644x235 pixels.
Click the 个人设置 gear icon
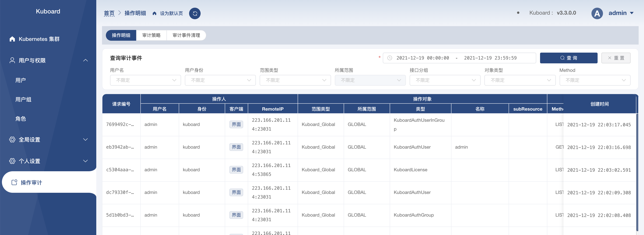click(12, 161)
